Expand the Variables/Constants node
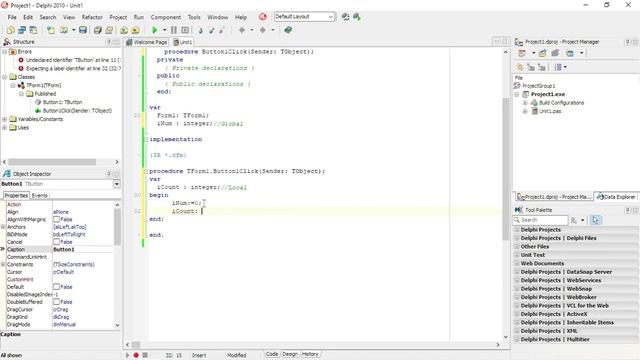 (5, 119)
